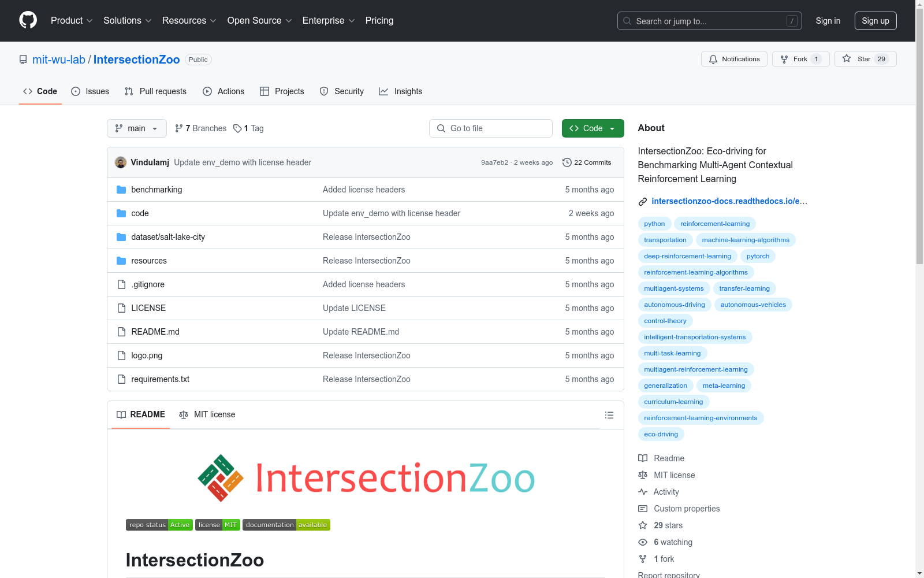Open the .gitignore file

click(148, 284)
